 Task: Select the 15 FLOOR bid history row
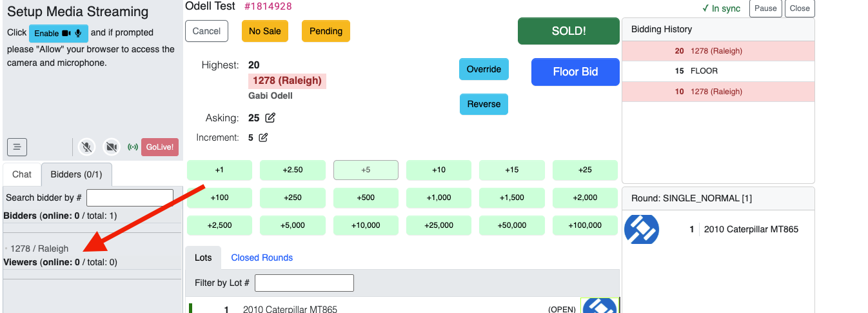click(718, 71)
